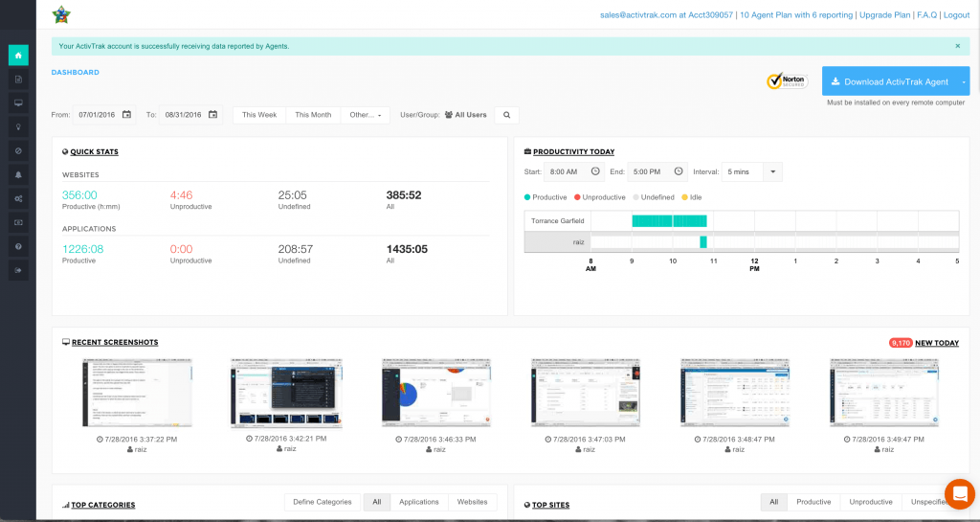Open the bell alarms icon in sidebar
Image resolution: width=980 pixels, height=522 pixels.
tap(18, 174)
